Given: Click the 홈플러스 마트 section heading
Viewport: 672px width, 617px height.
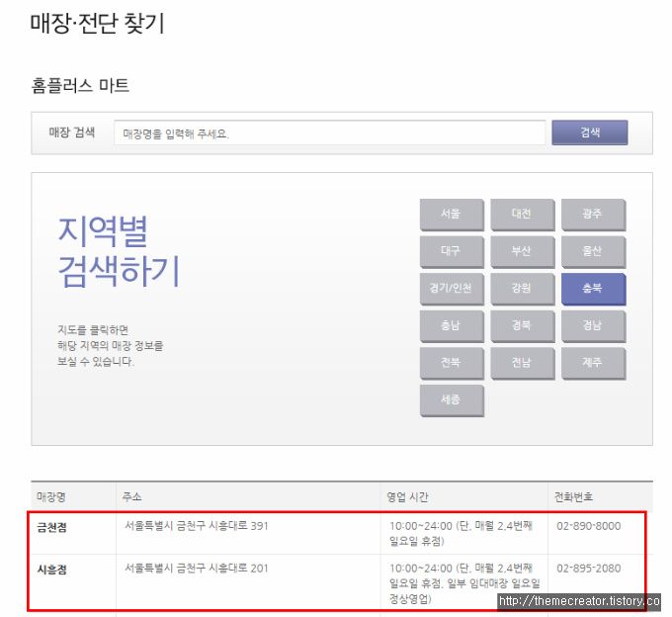Looking at the screenshot, I should [80, 85].
